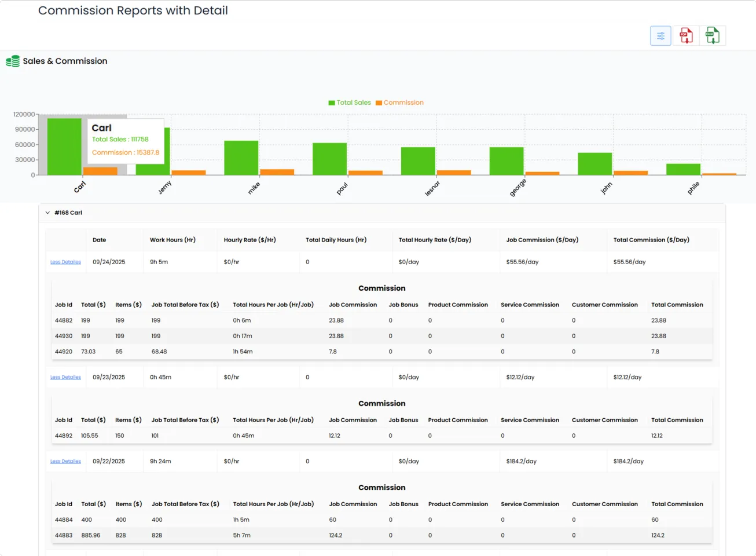756x556 pixels.
Task: Toggle the Total Sales legend entry
Action: [349, 103]
